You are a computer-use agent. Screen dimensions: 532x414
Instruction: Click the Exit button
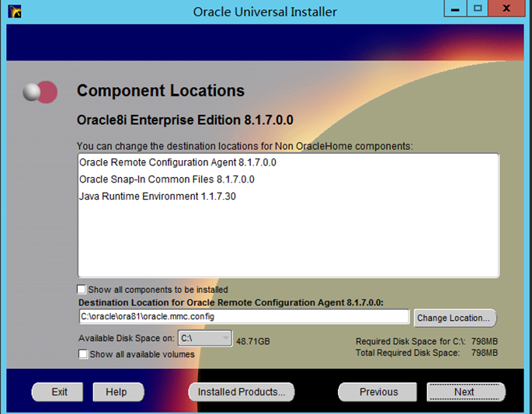click(x=57, y=392)
